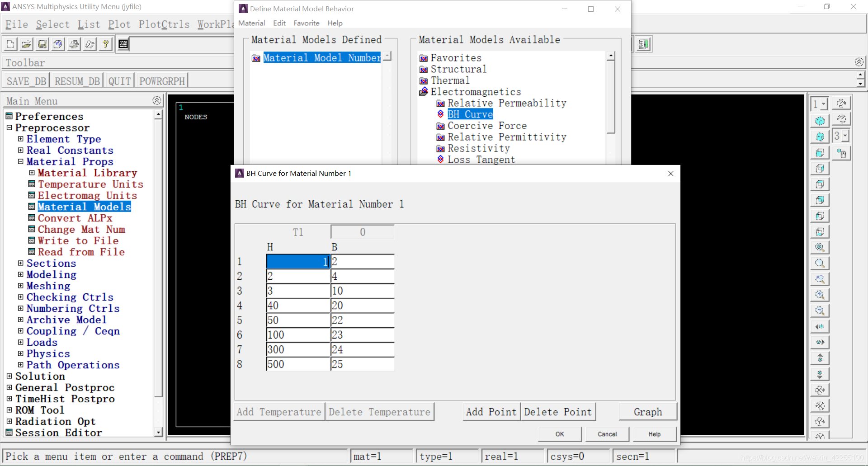The image size is (868, 466).
Task: Expand the Element Type tree node
Action: coord(20,139)
